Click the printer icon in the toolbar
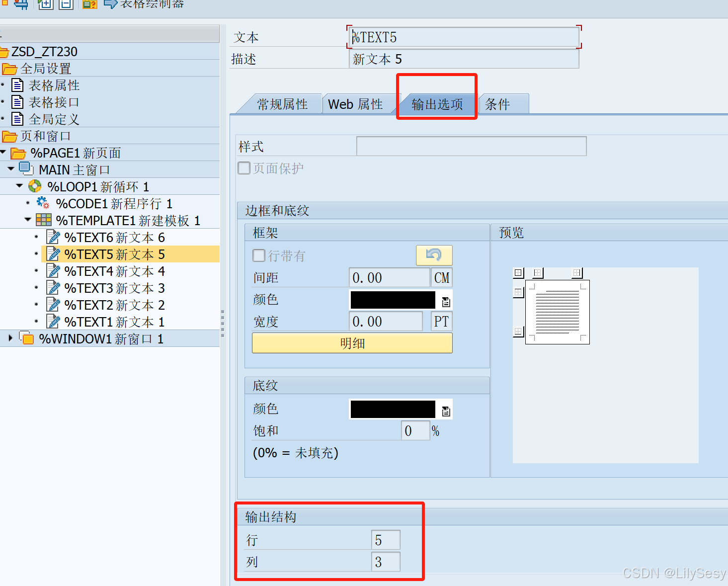The image size is (728, 586). point(21,4)
